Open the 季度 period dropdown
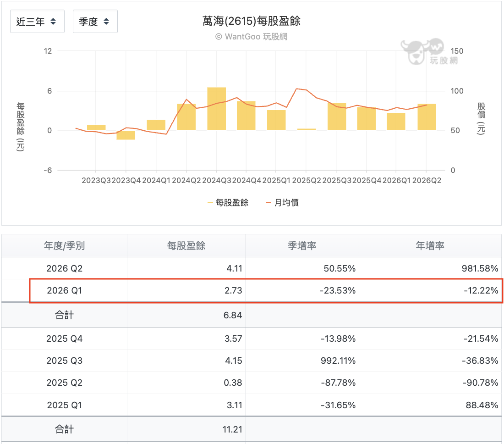Image resolution: width=504 pixels, height=444 pixels. point(95,22)
